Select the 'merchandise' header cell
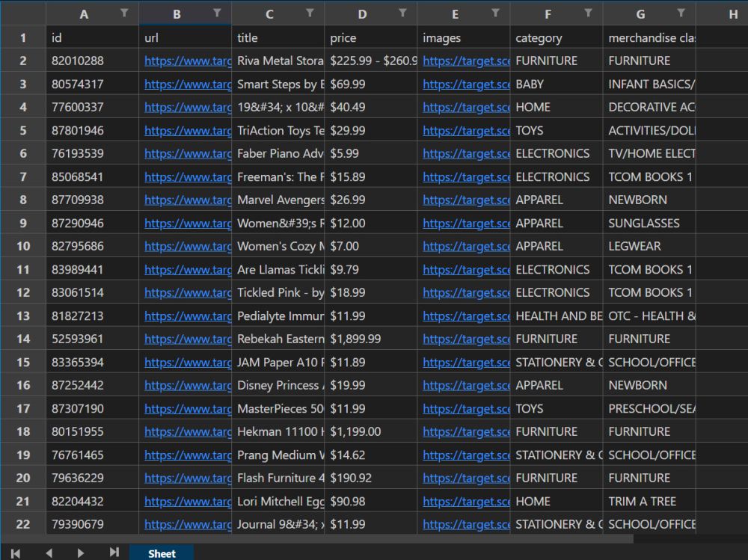 point(649,37)
